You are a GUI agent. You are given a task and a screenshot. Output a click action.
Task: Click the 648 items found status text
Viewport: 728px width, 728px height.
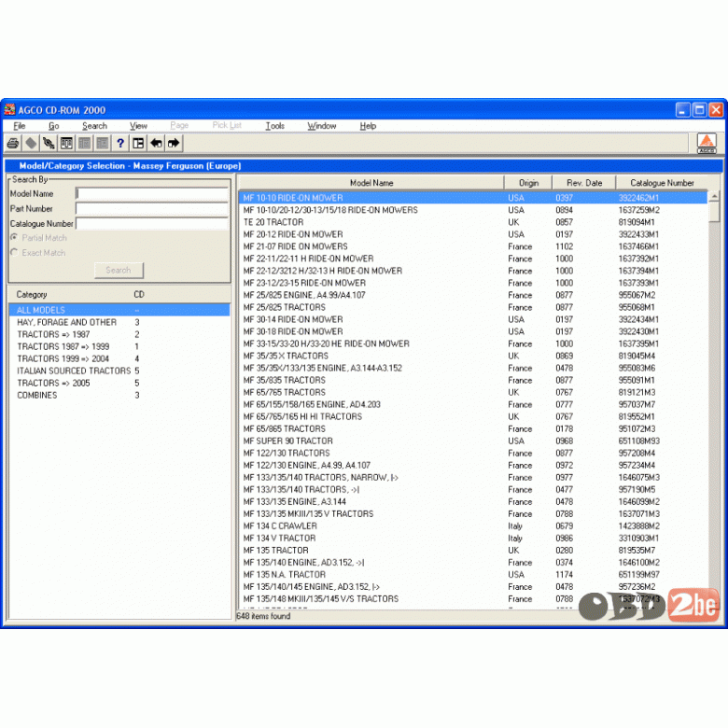(x=263, y=616)
